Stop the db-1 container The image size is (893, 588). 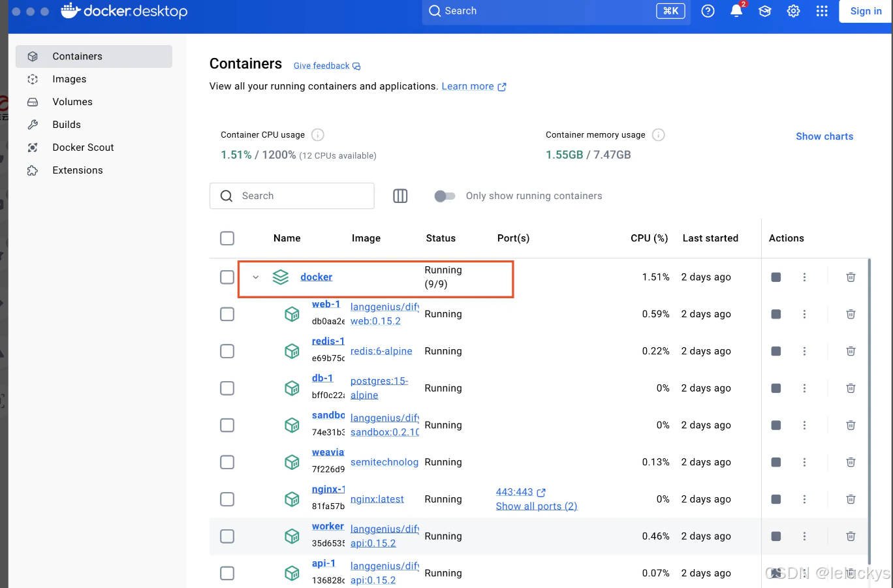[x=776, y=388]
